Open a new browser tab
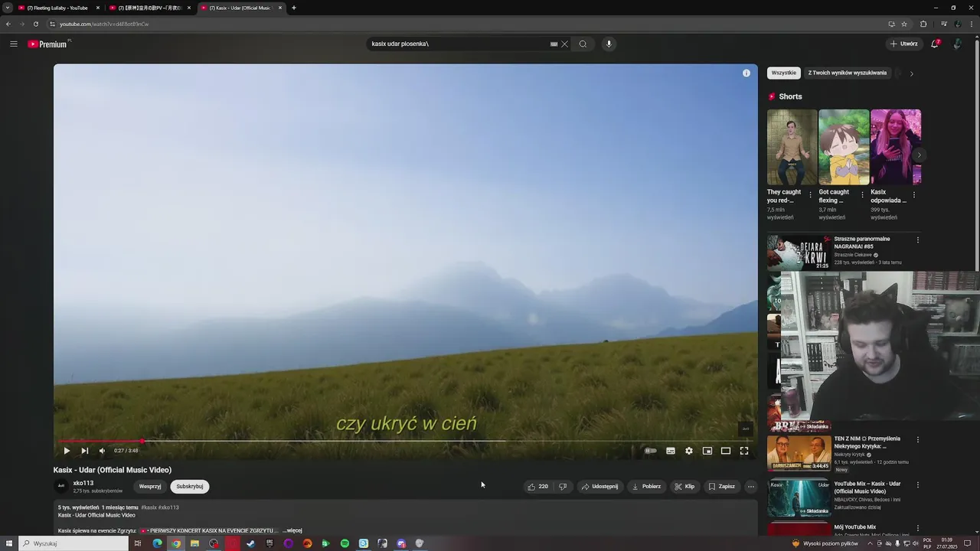Screen dimensions: 980x551 coord(294,8)
